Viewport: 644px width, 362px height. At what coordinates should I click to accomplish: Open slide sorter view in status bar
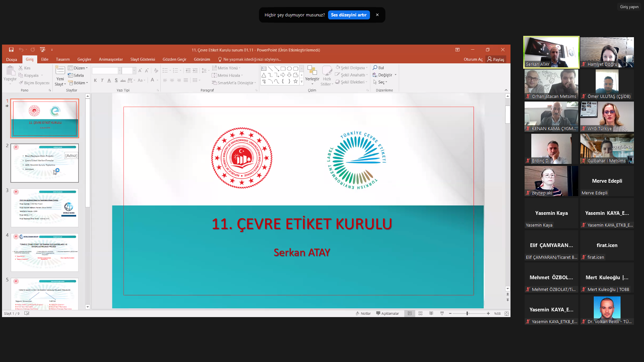[x=420, y=313]
